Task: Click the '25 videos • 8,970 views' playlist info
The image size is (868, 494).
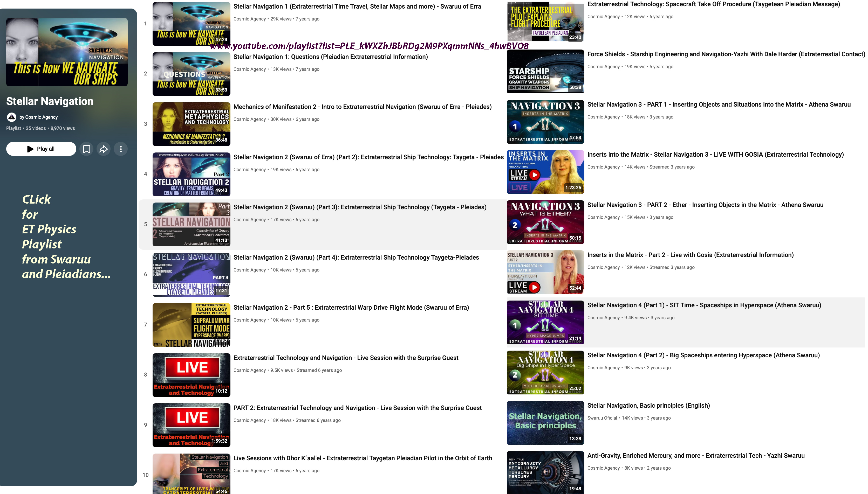Action: 50,128
